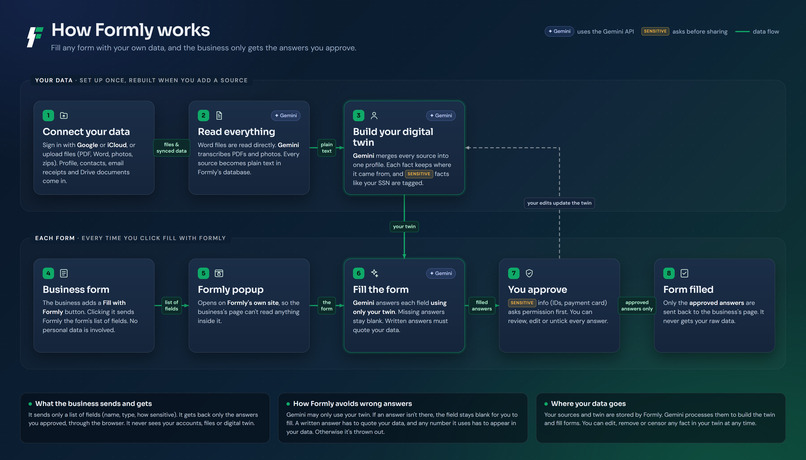Click the "You approve" heading
806x460 pixels.
tap(538, 289)
